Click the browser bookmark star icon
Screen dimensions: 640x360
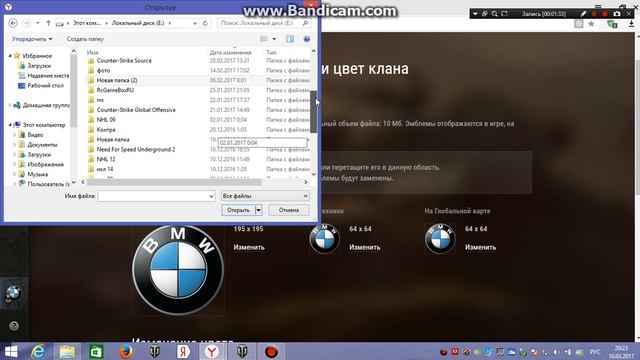pyautogui.click(x=591, y=24)
